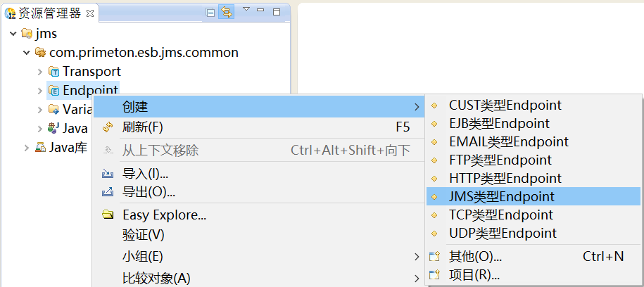
Task: Select the jms project tree item
Action: click(x=46, y=34)
